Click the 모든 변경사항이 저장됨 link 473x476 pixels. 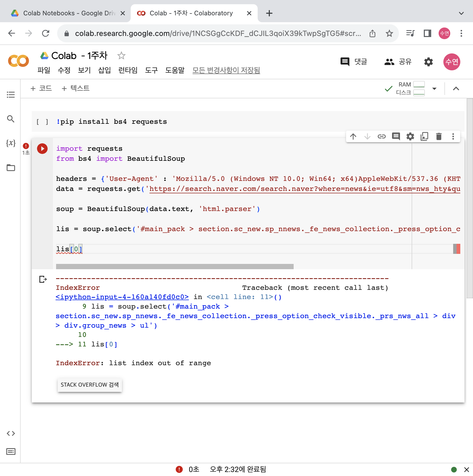[226, 70]
